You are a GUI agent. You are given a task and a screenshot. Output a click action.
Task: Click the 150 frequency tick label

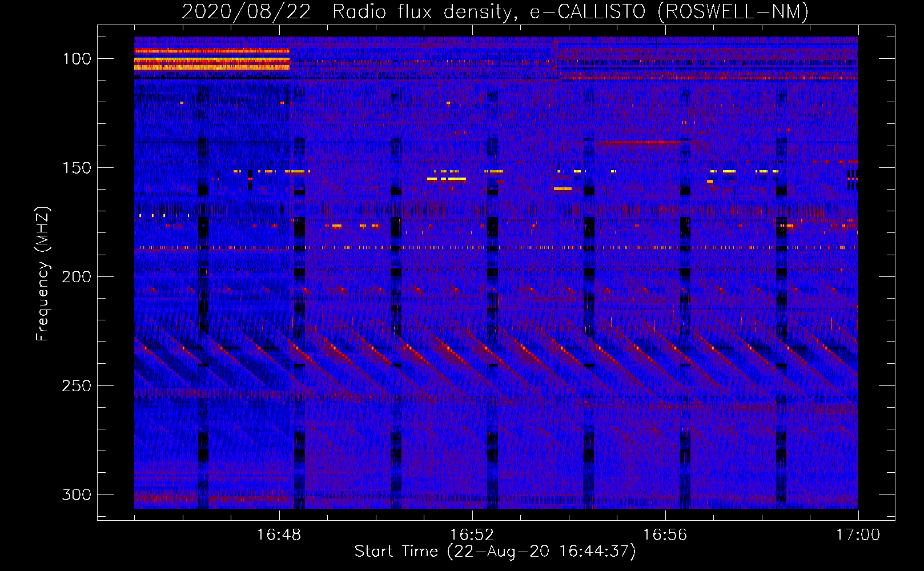pyautogui.click(x=77, y=168)
